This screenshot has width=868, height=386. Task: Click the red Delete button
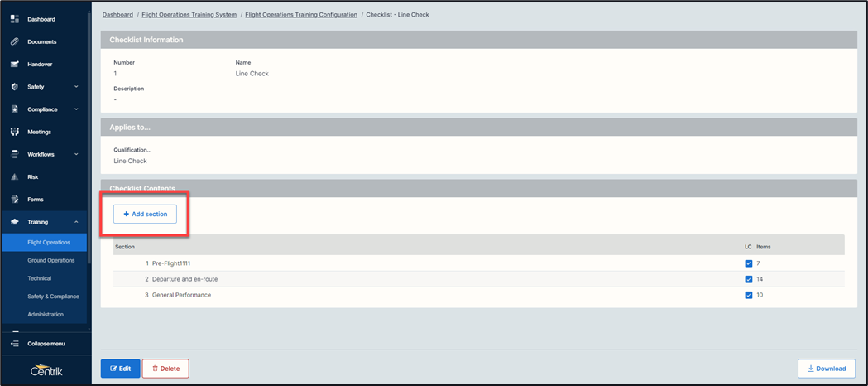click(x=165, y=369)
